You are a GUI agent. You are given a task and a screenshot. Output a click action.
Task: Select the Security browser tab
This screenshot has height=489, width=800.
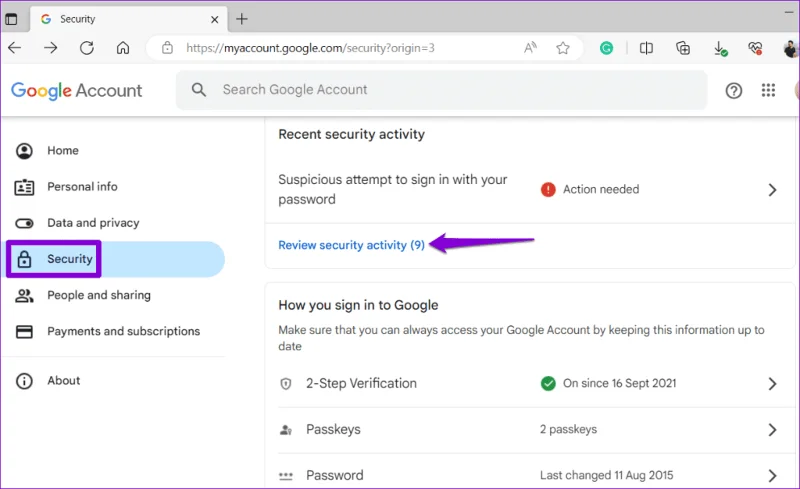[x=129, y=19]
